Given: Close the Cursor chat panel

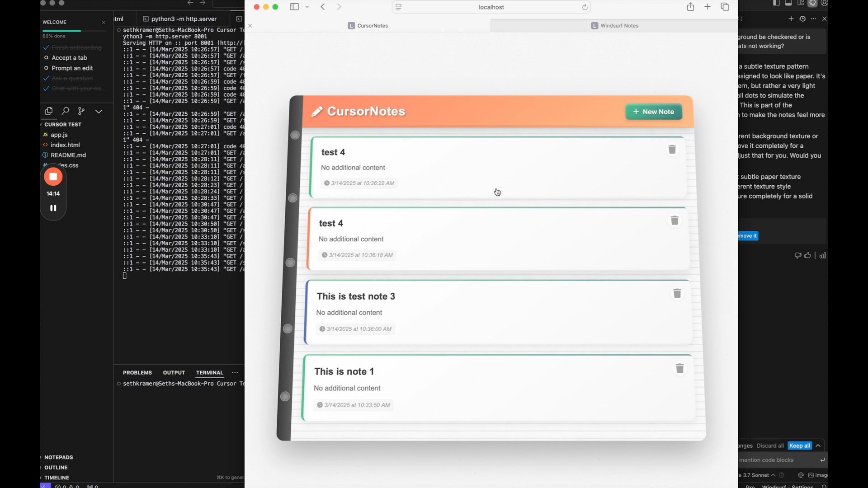Looking at the screenshot, I should [x=824, y=19].
